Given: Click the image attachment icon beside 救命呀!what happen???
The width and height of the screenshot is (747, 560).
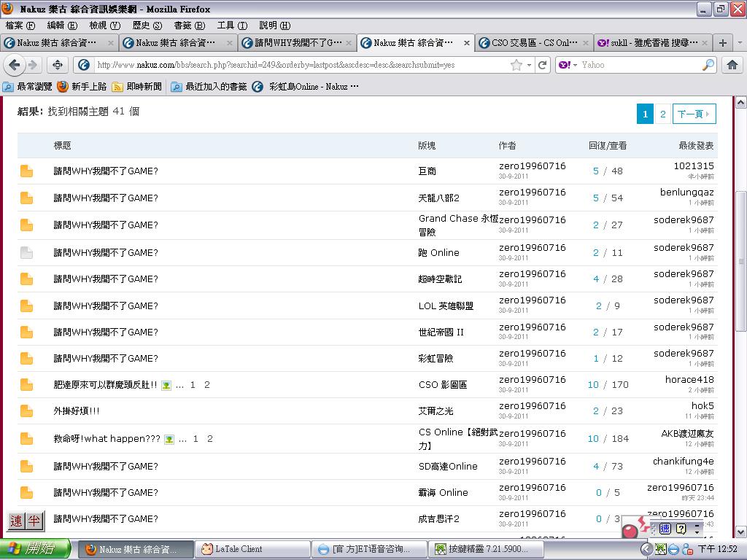Looking at the screenshot, I should click(x=169, y=439).
